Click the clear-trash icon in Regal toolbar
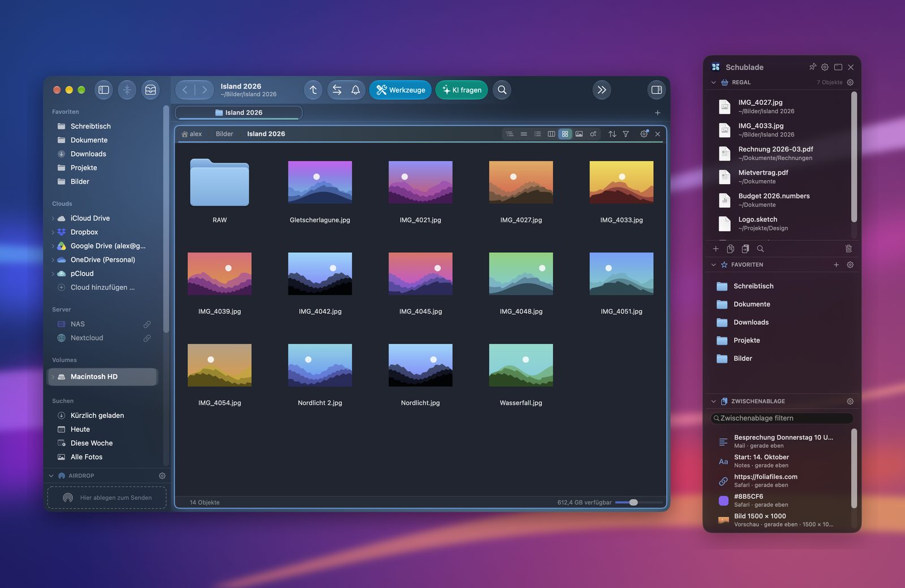 pos(848,249)
